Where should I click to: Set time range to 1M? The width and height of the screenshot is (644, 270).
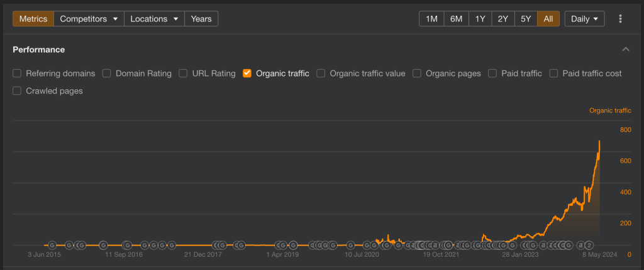pos(431,19)
